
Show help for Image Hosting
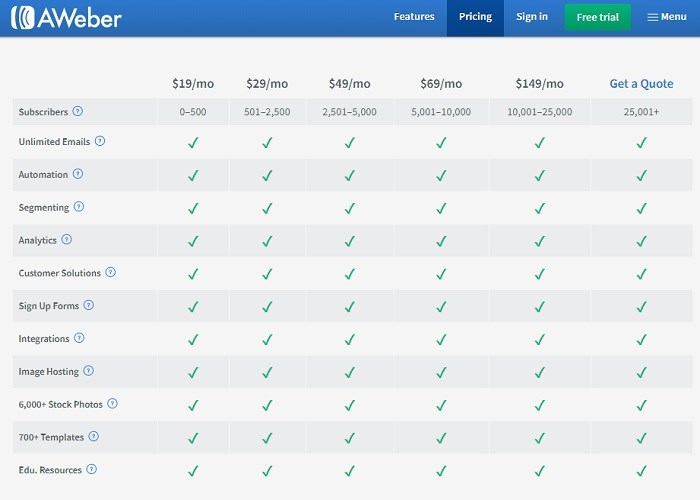88,371
